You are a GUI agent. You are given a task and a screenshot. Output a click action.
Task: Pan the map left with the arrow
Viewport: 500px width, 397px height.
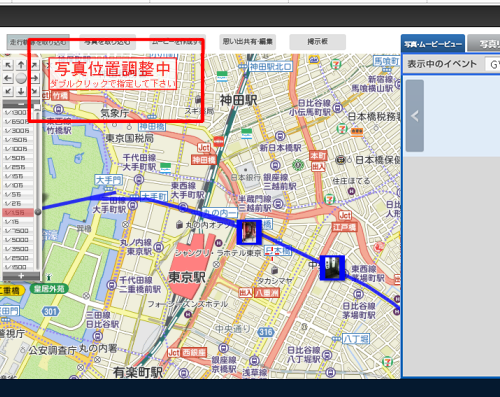[8, 79]
